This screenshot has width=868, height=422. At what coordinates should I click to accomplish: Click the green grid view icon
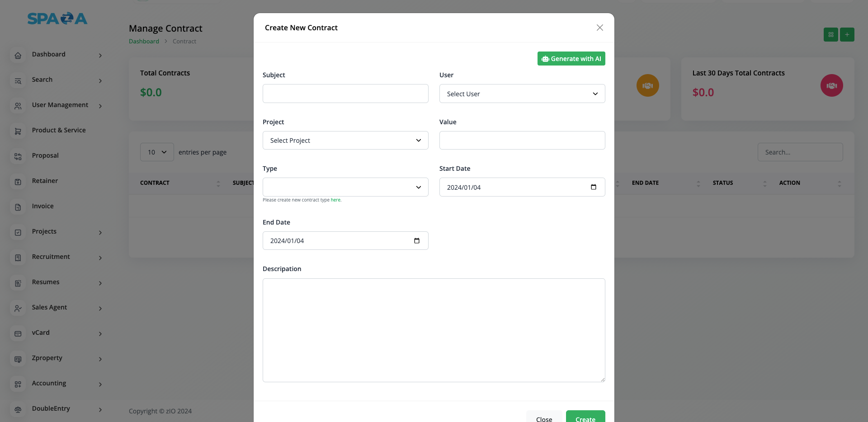(830, 35)
